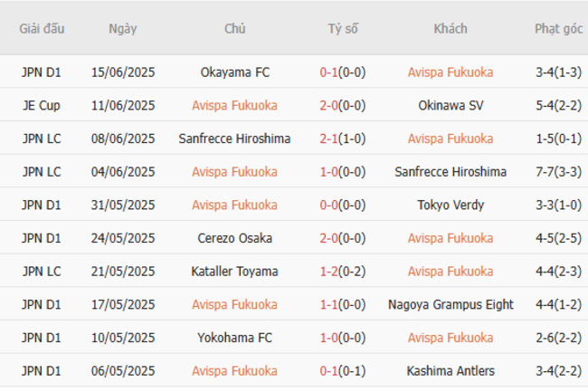Open the Yokohama FC team link

point(234,338)
